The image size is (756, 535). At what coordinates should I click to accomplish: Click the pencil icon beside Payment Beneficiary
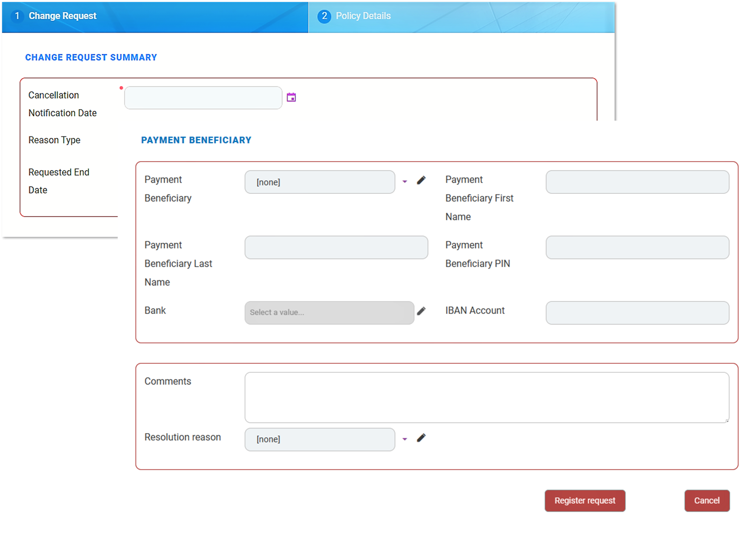[x=421, y=180]
